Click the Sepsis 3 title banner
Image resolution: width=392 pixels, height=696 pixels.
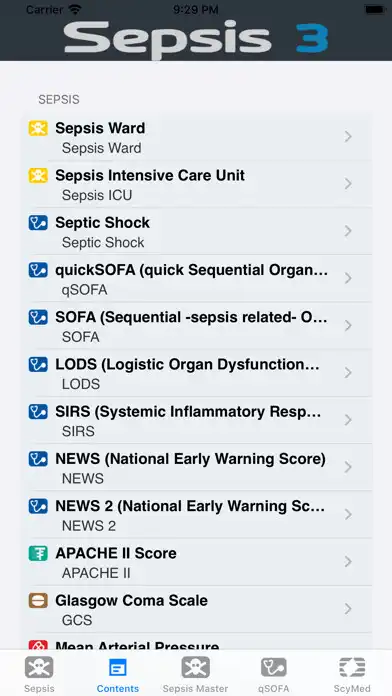click(x=196, y=39)
